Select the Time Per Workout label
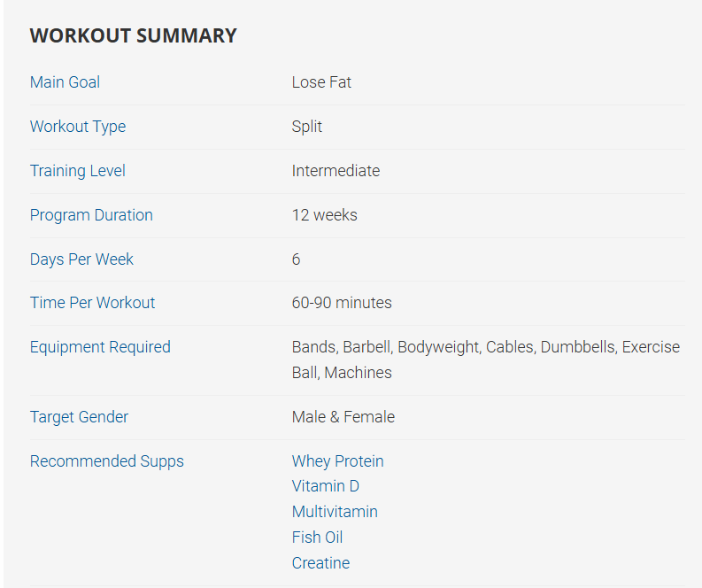Screen dimensions: 702x588 click(92, 303)
